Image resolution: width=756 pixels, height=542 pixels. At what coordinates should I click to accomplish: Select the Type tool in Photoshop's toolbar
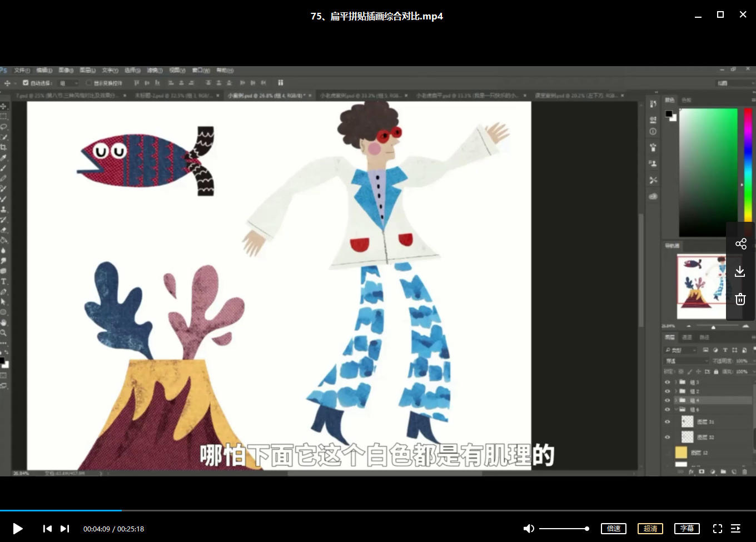click(x=4, y=281)
